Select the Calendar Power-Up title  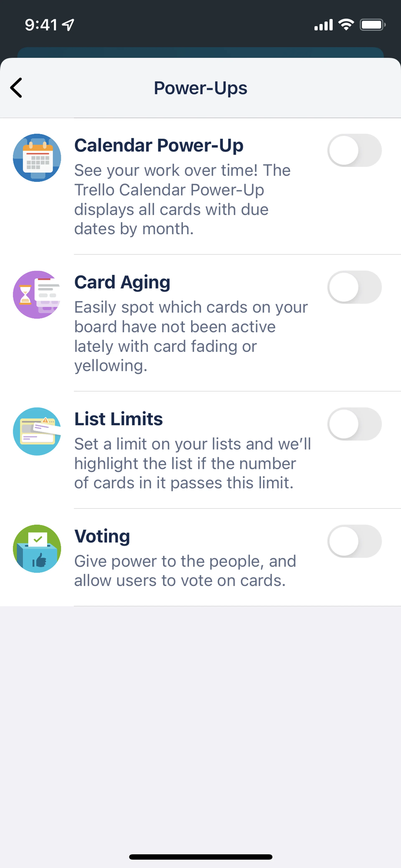click(159, 146)
